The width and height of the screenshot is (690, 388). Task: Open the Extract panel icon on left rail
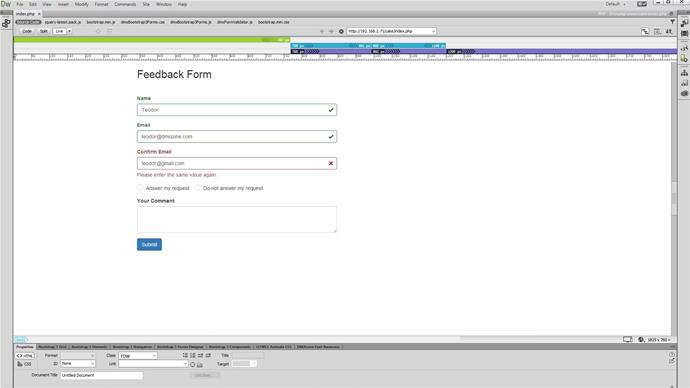pyautogui.click(x=6, y=23)
